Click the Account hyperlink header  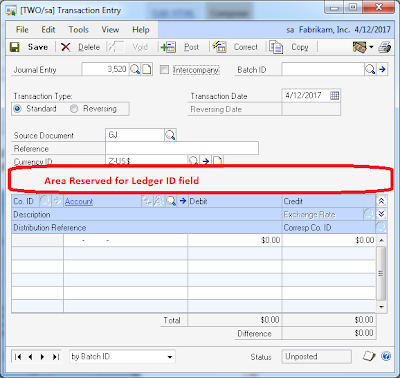pos(79,201)
